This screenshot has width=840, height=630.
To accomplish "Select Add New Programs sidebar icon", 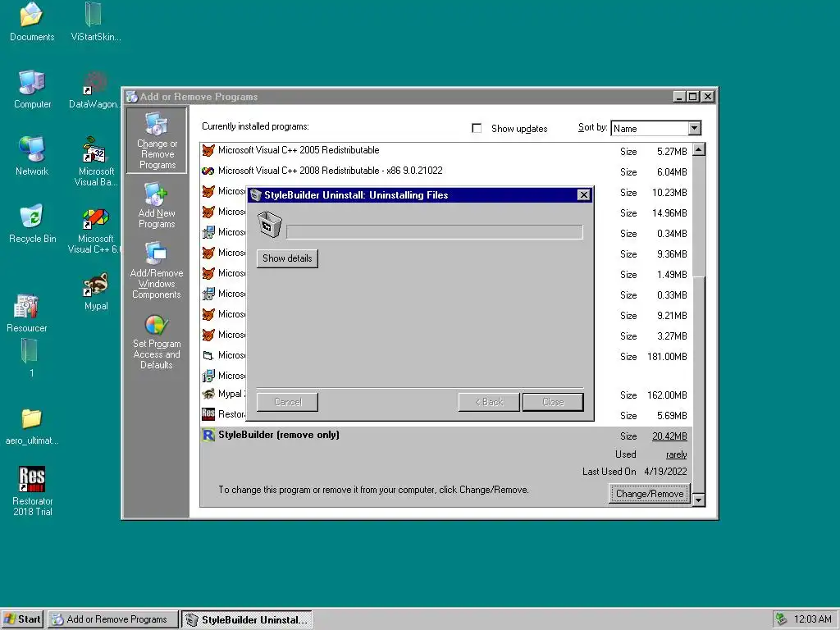I will point(157,206).
